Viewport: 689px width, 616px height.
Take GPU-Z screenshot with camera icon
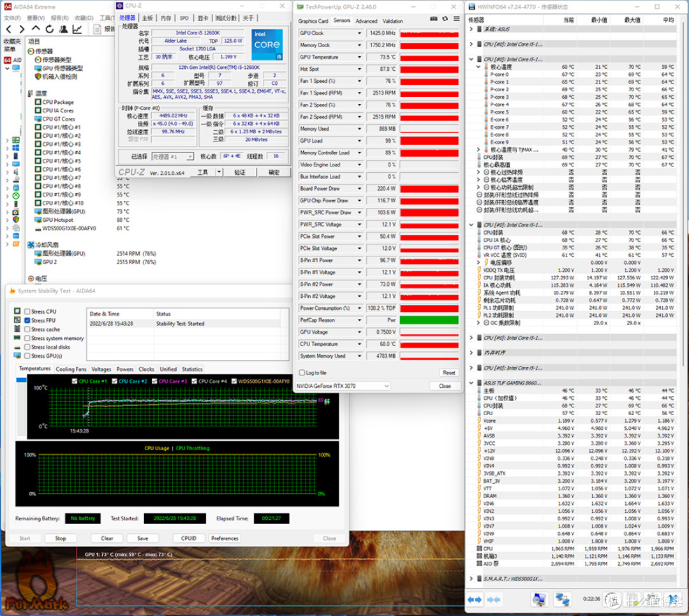tap(434, 19)
